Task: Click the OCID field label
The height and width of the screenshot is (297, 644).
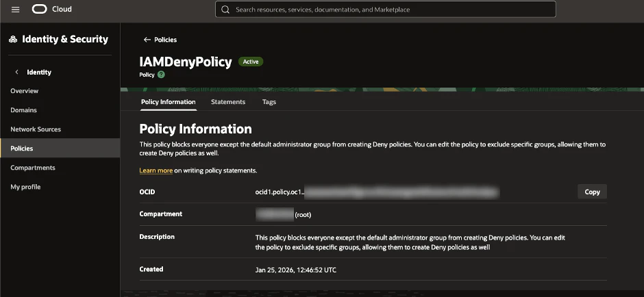Action: coord(147,192)
